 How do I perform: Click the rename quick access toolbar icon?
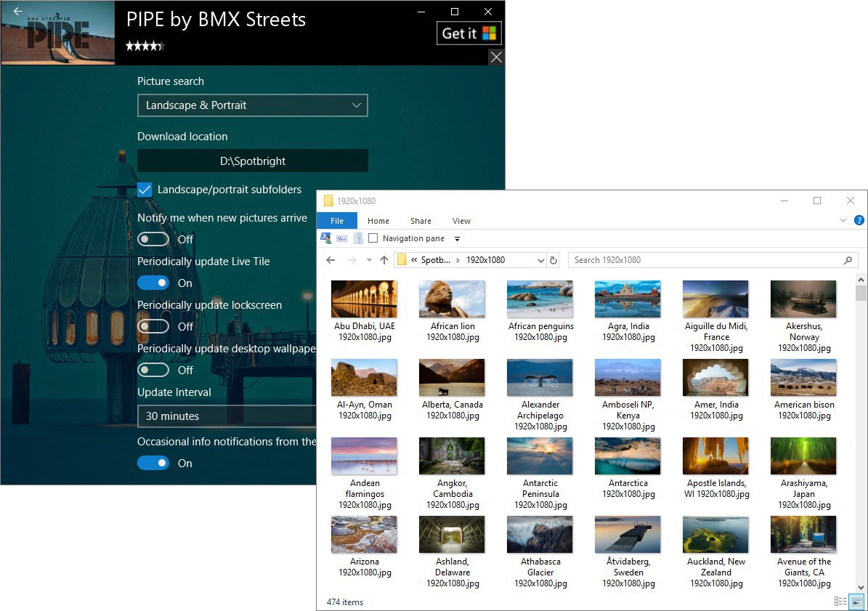[342, 238]
